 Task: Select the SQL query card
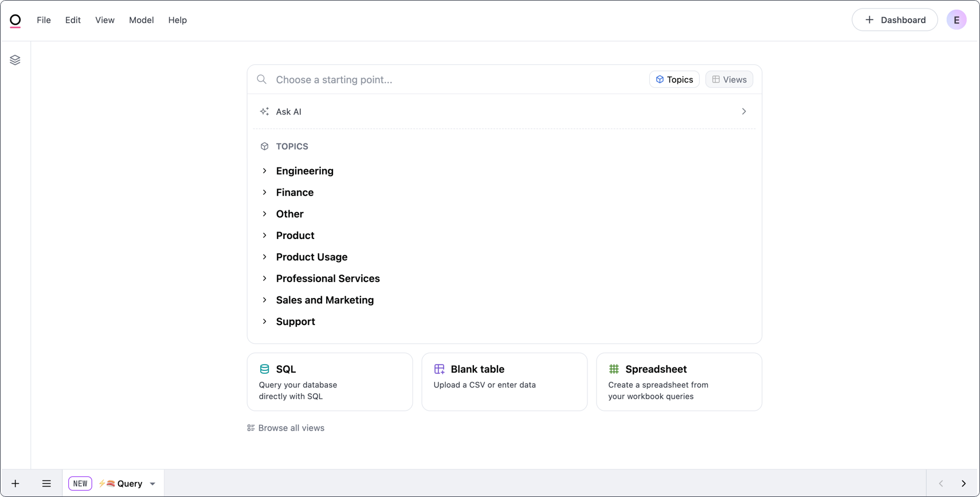[330, 382]
